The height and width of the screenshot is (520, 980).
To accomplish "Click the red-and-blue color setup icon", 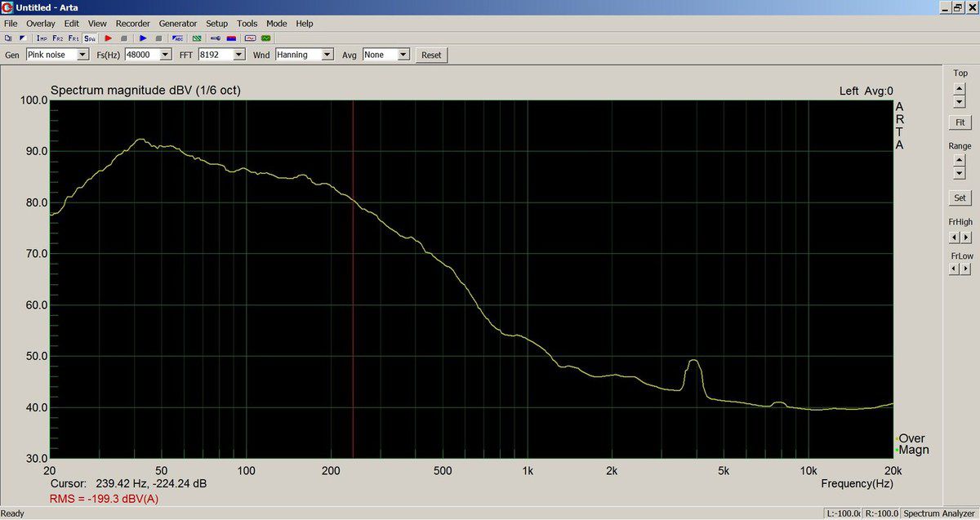I will [231, 38].
